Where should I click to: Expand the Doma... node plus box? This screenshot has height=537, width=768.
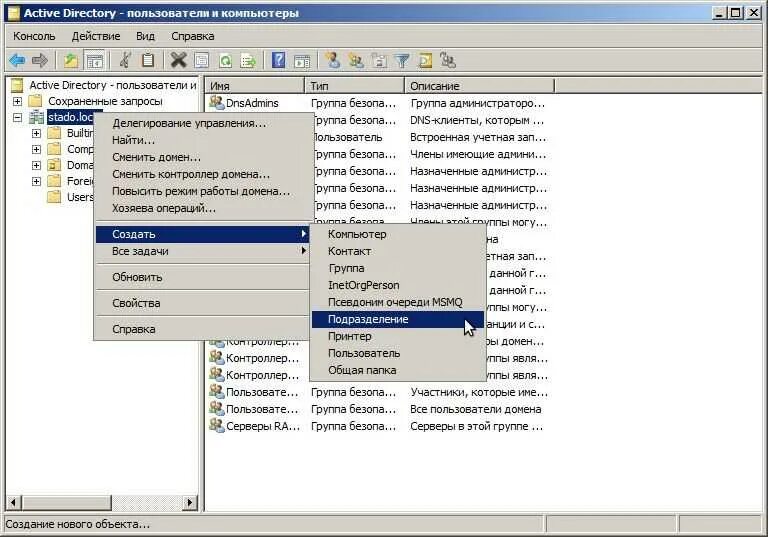pos(36,165)
